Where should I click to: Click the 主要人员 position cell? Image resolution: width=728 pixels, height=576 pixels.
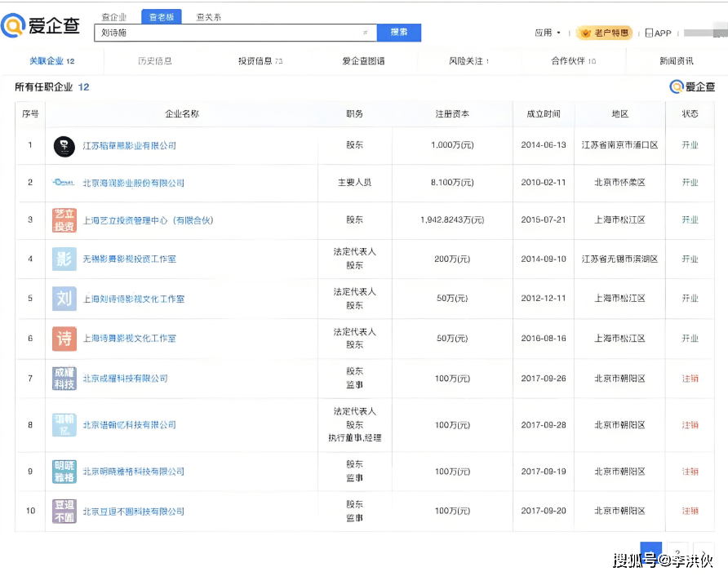355,183
